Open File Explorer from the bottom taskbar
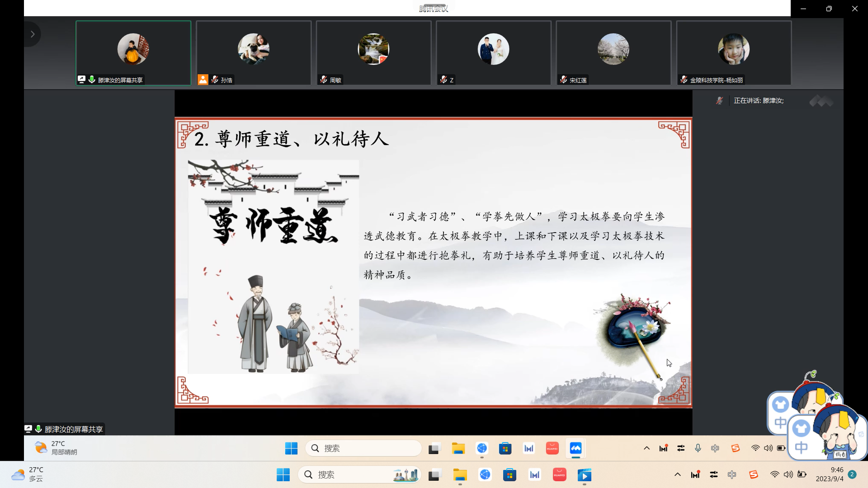Viewport: 868px width, 488px height. 460,474
